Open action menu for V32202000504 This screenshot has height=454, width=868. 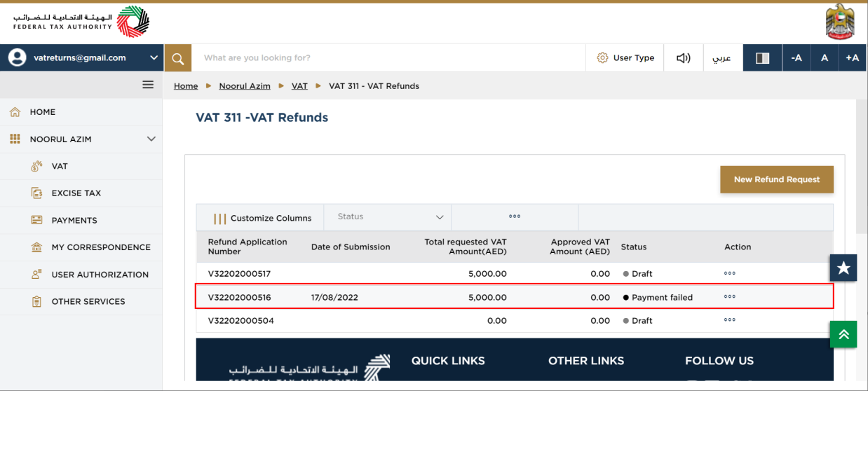point(730,320)
